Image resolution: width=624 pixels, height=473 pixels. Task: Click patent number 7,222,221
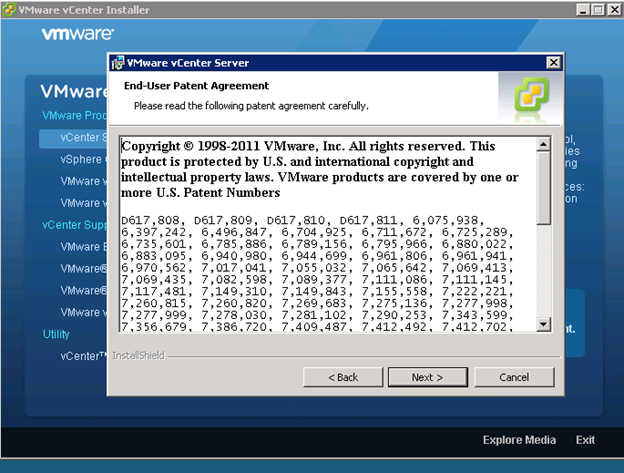474,292
